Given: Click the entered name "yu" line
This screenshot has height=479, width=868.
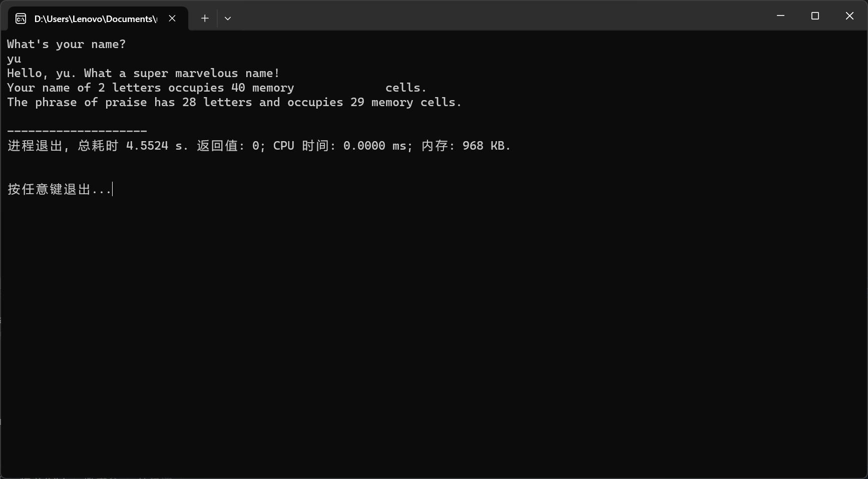Looking at the screenshot, I should (14, 59).
